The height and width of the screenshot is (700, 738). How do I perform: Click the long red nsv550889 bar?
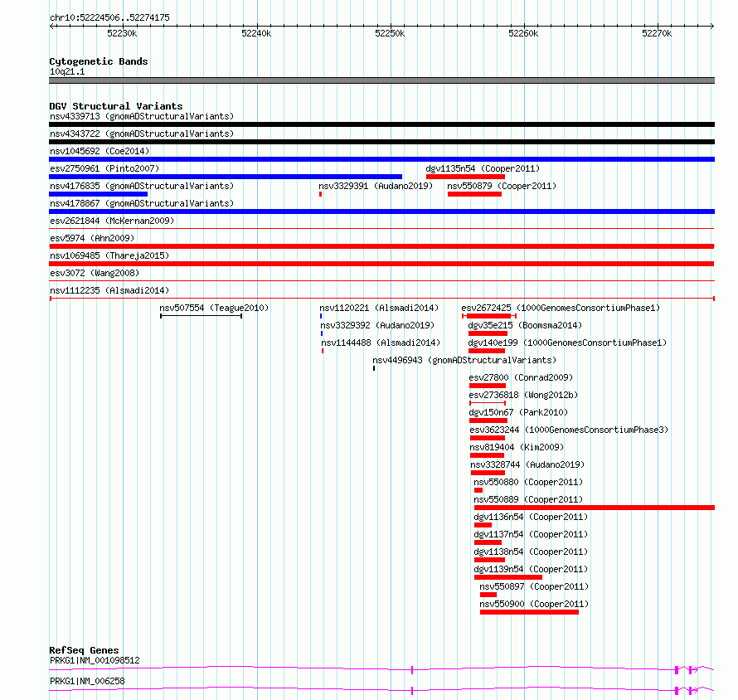(595, 508)
